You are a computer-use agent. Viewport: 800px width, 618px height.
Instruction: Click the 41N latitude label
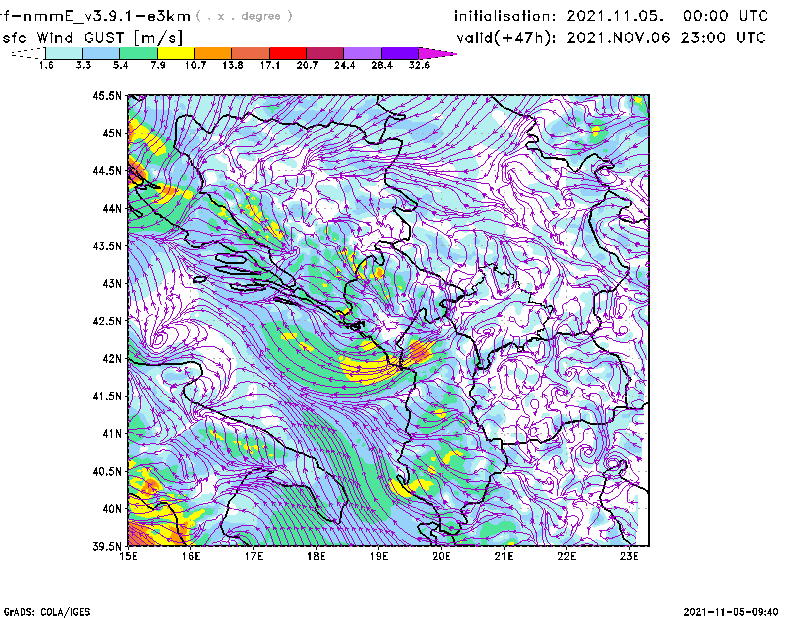[112, 434]
